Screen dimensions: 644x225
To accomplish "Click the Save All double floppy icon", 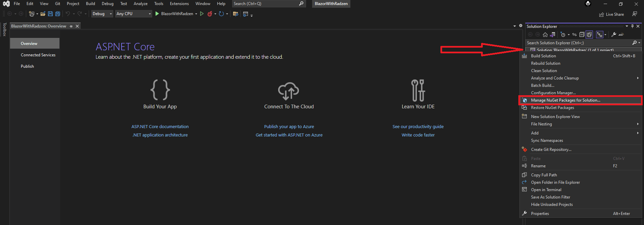I will pos(58,14).
